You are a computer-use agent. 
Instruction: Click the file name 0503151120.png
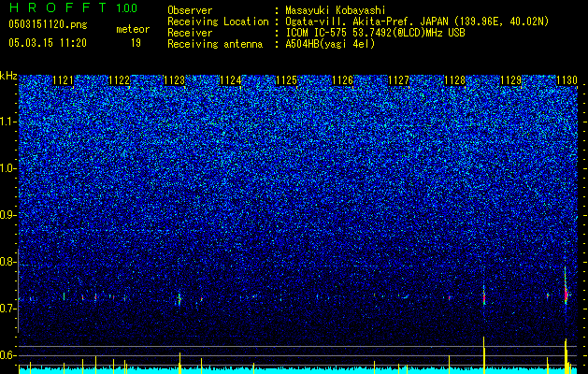coord(48,24)
